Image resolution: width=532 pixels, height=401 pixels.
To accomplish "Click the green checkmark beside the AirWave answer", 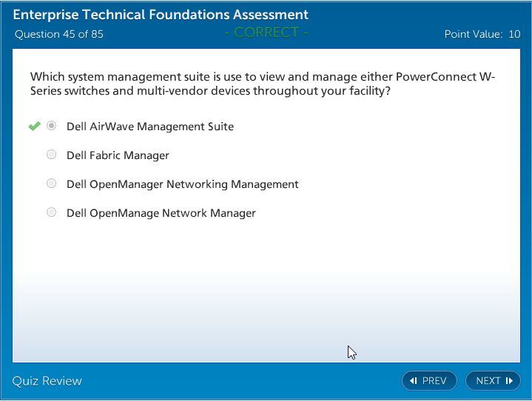I will 34,127.
